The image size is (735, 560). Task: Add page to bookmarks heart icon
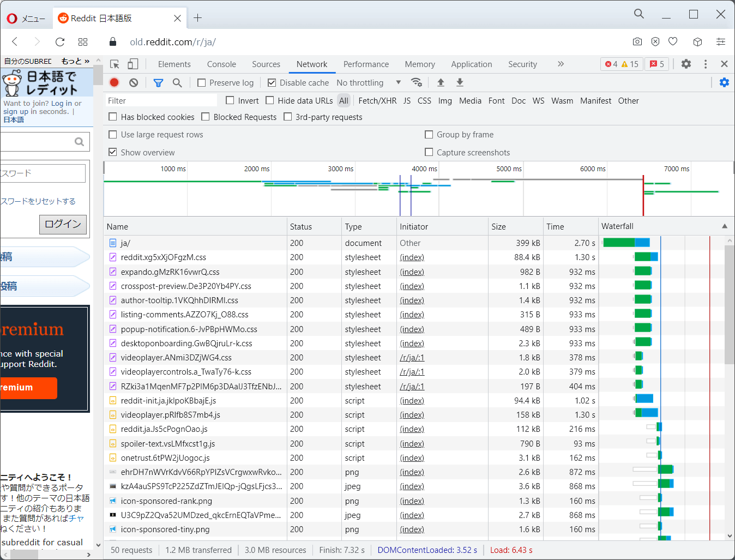point(673,41)
